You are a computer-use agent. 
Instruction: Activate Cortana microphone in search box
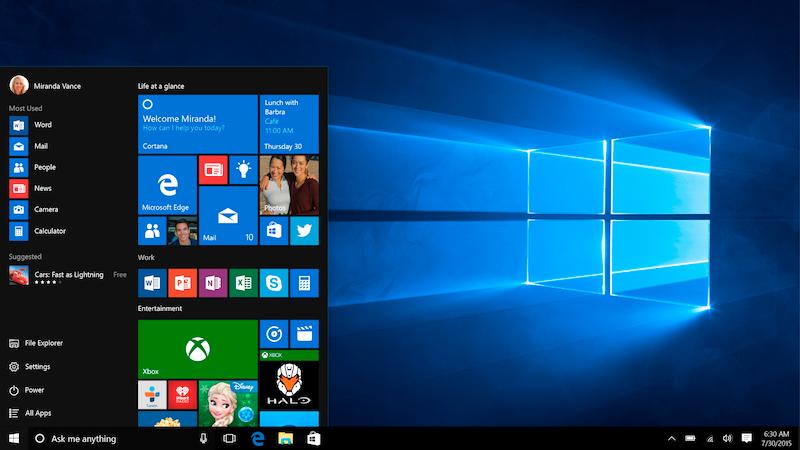tap(204, 439)
